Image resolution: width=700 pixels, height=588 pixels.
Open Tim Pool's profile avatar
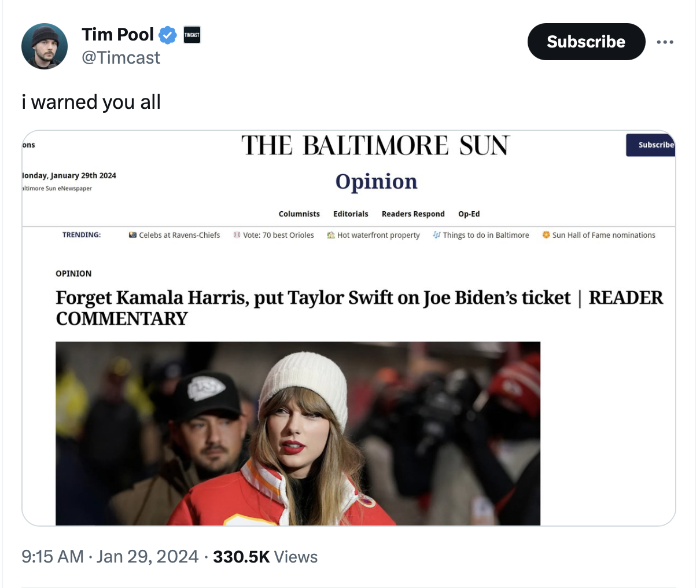[x=45, y=46]
